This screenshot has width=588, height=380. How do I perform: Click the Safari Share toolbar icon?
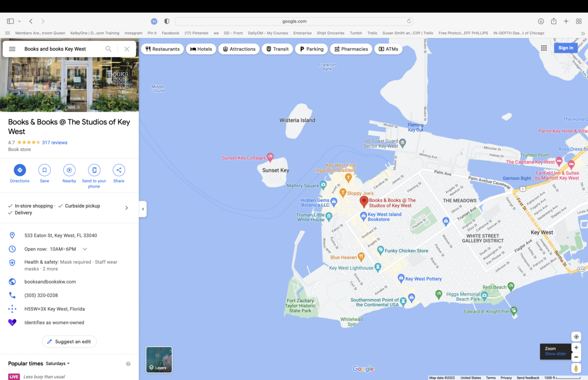(x=554, y=21)
